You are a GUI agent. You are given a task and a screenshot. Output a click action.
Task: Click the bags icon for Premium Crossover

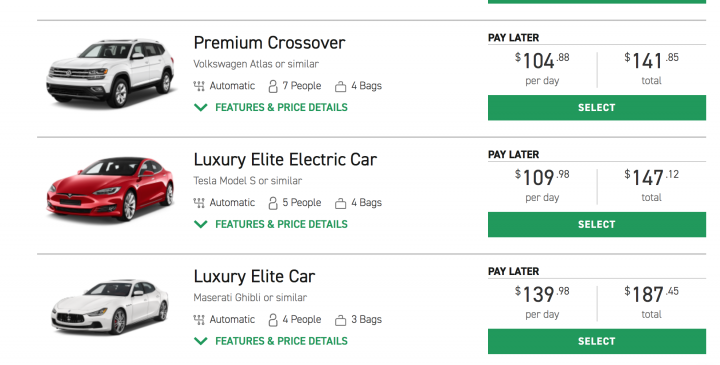[340, 86]
